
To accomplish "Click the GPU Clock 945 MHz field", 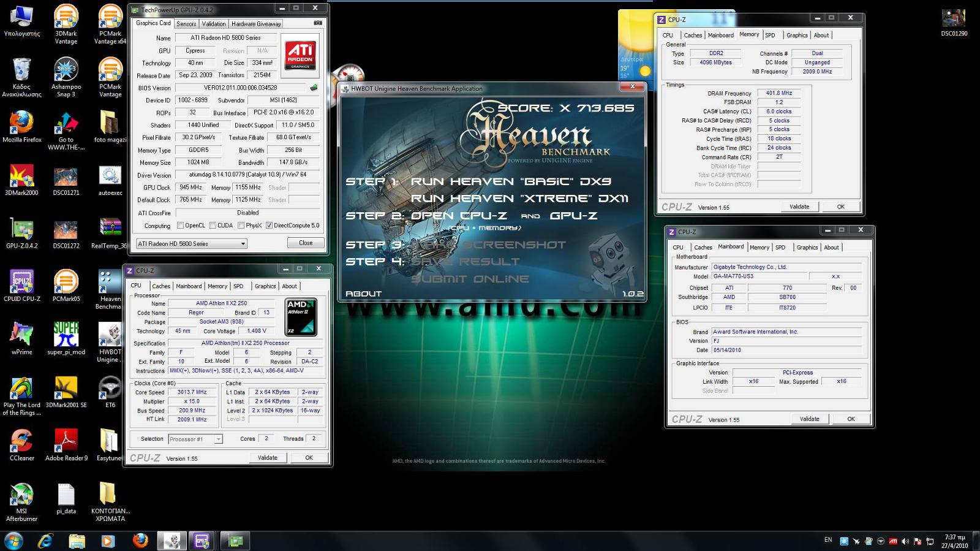I will click(x=191, y=188).
